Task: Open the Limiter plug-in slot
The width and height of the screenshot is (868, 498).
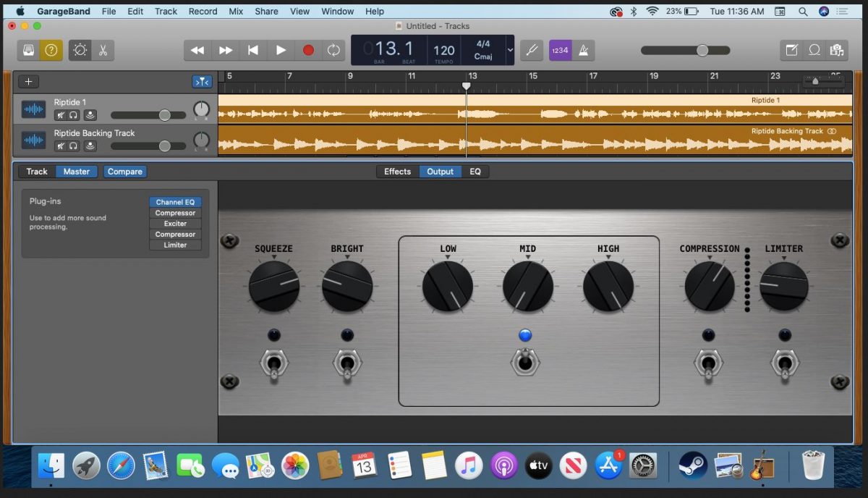Action: (174, 245)
